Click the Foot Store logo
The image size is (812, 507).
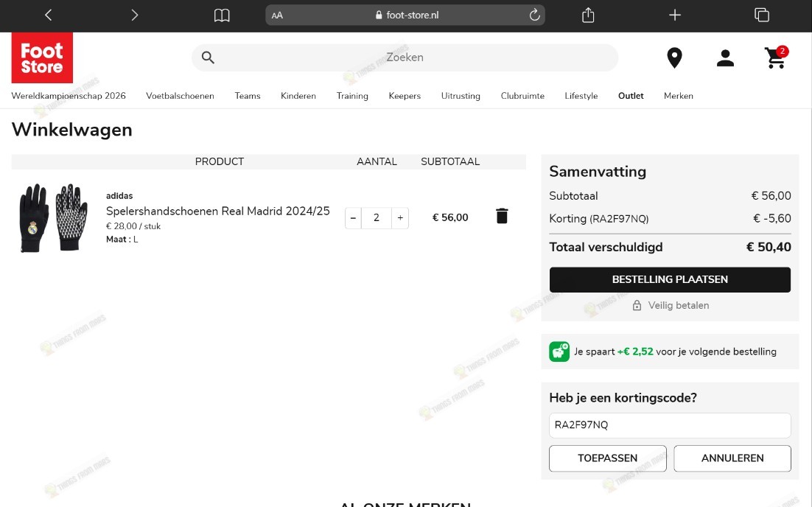(x=42, y=57)
